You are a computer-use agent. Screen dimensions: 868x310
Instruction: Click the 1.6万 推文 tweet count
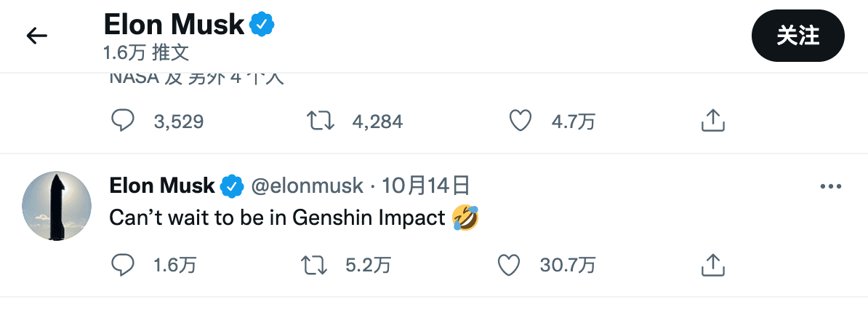click(x=146, y=52)
